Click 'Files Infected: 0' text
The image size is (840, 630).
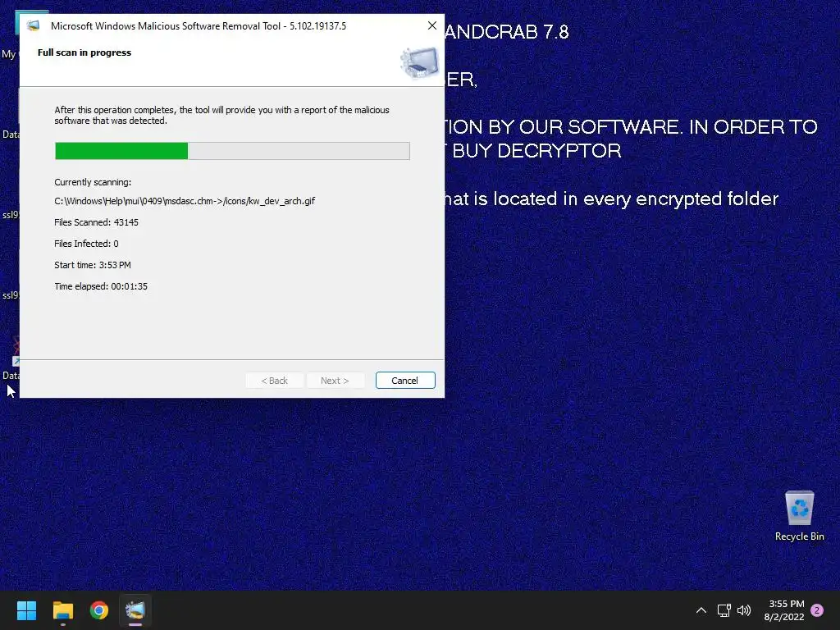86,244
